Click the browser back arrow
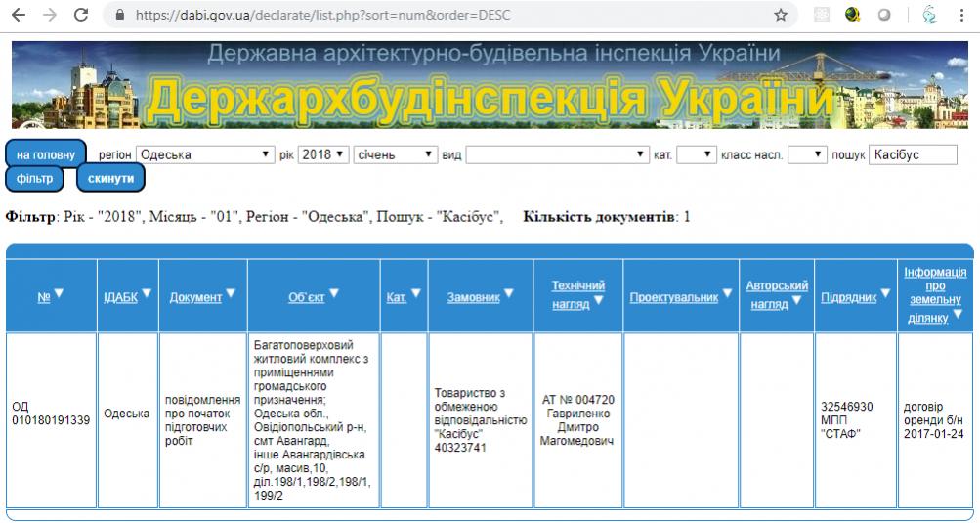The width and height of the screenshot is (980, 523). (x=19, y=16)
